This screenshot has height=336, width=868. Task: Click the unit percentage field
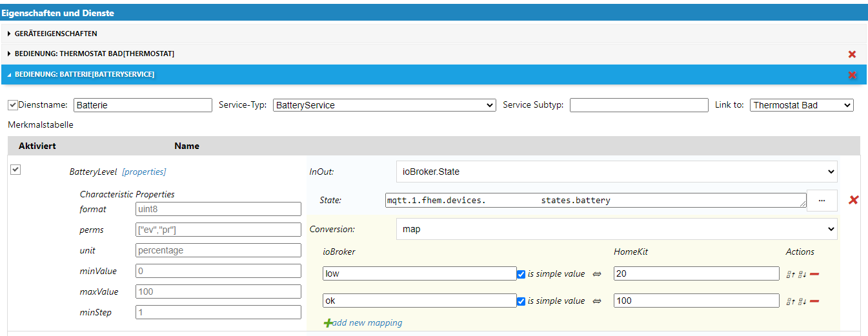(218, 250)
